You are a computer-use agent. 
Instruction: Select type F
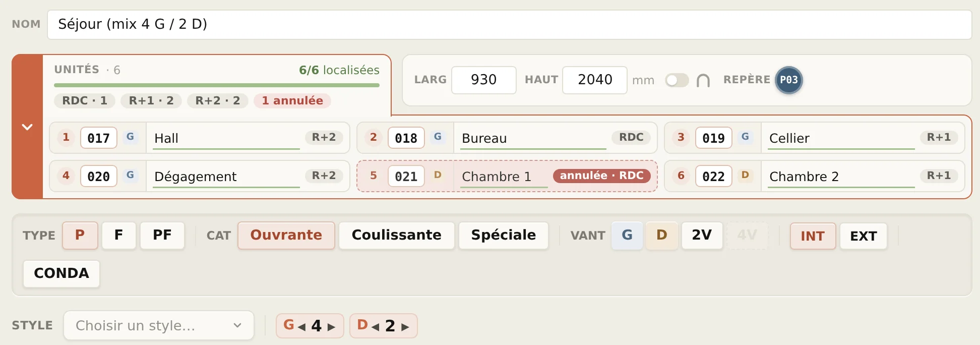pyautogui.click(x=119, y=236)
